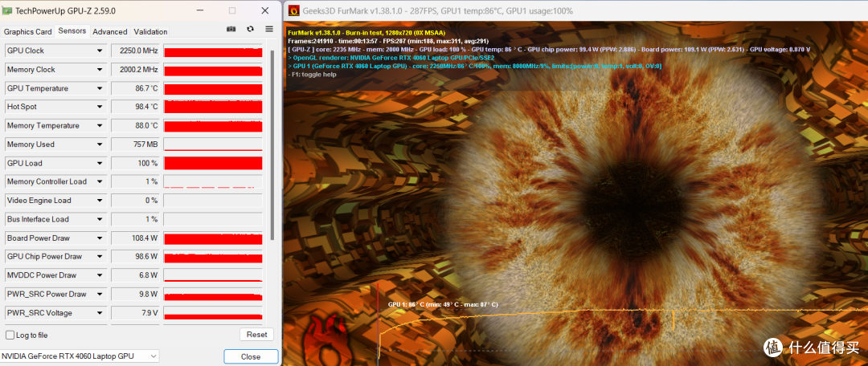Open the Advanced tab
The width and height of the screenshot is (868, 366).
point(109,31)
